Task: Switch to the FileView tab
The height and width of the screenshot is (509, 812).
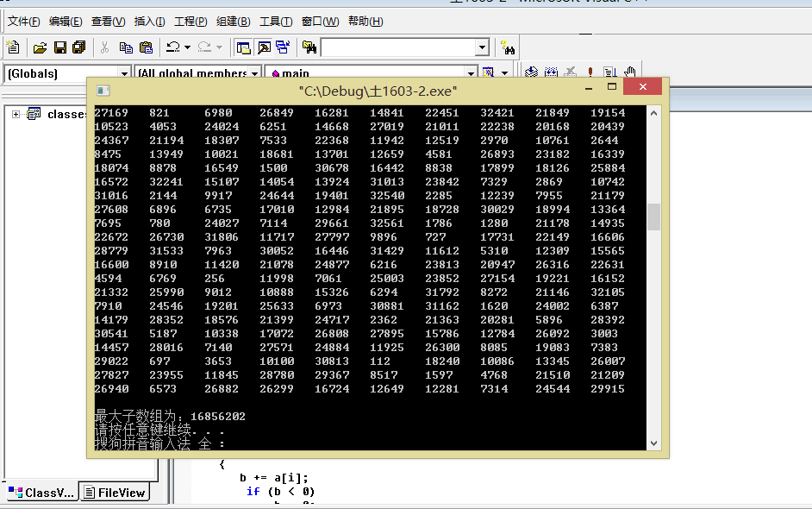Action: pos(115,493)
